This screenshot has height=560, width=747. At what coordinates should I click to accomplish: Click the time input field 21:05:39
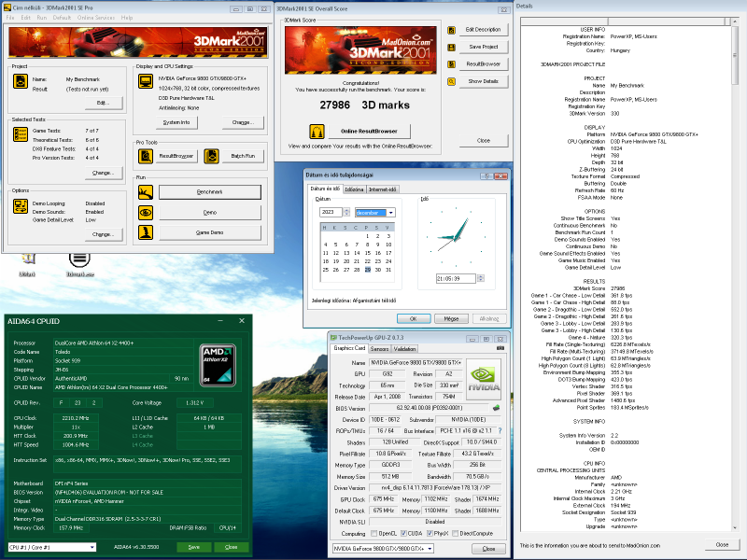[456, 278]
